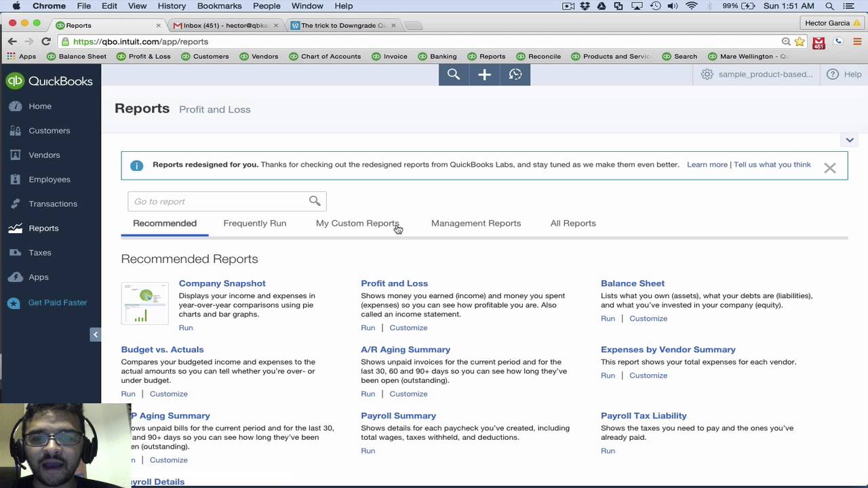This screenshot has width=868, height=488.
Task: Open the Banking bookmark
Action: [437, 56]
